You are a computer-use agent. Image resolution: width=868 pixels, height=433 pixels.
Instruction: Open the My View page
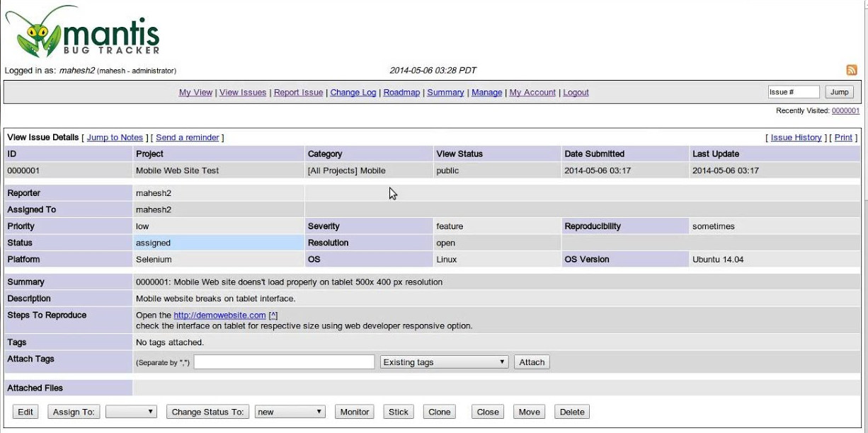[196, 92]
